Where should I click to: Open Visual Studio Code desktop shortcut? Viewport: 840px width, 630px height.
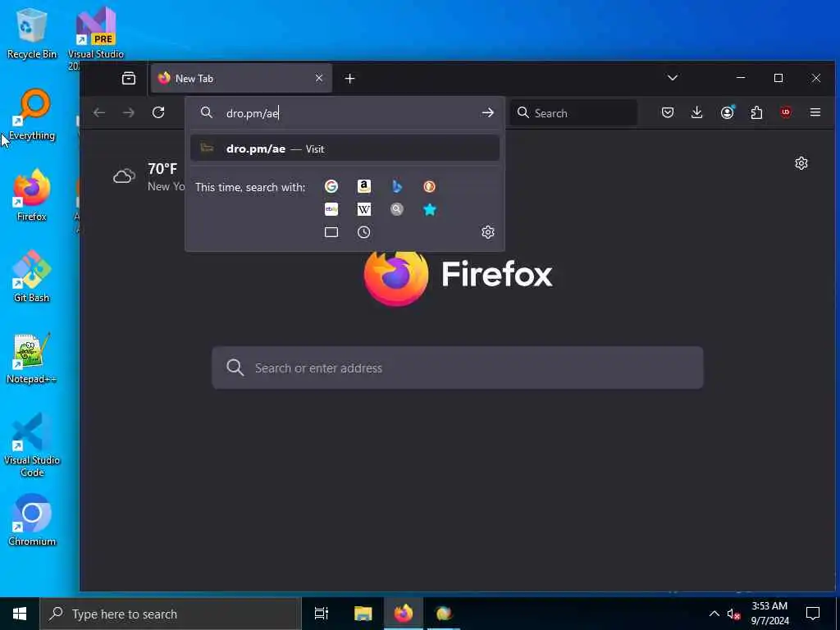[32, 445]
